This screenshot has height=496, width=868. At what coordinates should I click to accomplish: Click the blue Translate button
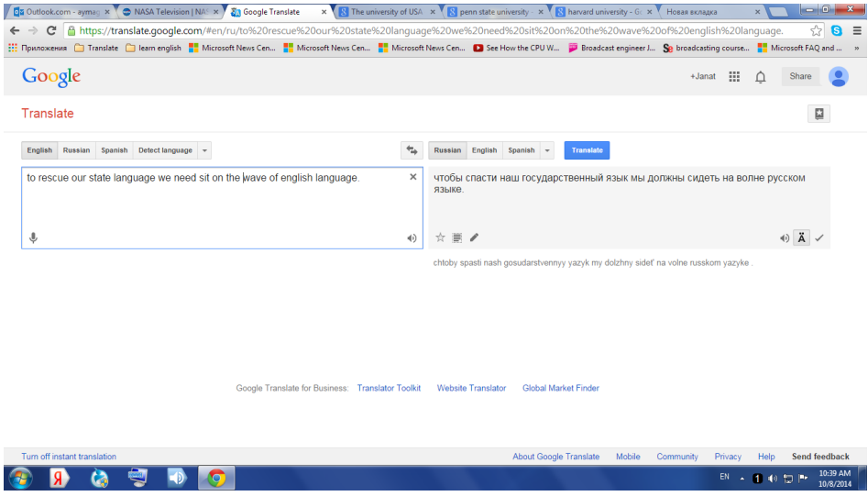[x=587, y=150]
